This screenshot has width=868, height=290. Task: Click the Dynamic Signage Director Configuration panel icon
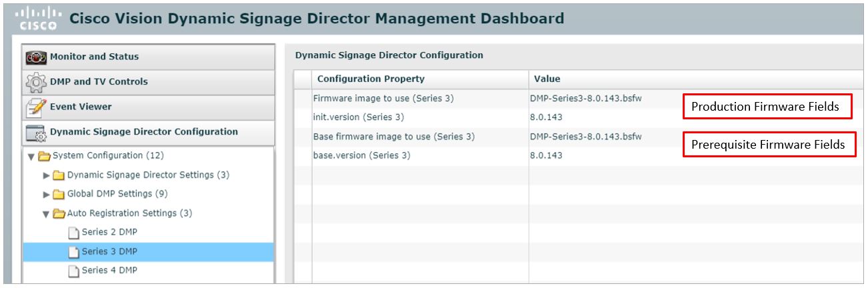pyautogui.click(x=34, y=133)
